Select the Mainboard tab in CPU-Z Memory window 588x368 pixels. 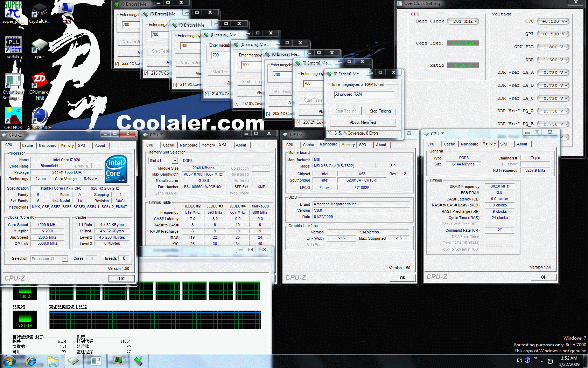tap(469, 144)
